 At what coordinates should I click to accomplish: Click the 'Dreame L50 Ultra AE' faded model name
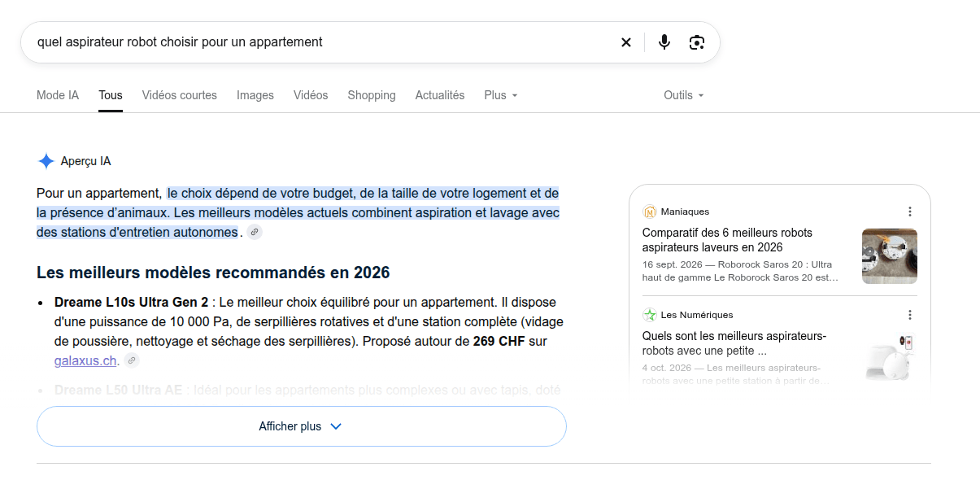tap(119, 390)
